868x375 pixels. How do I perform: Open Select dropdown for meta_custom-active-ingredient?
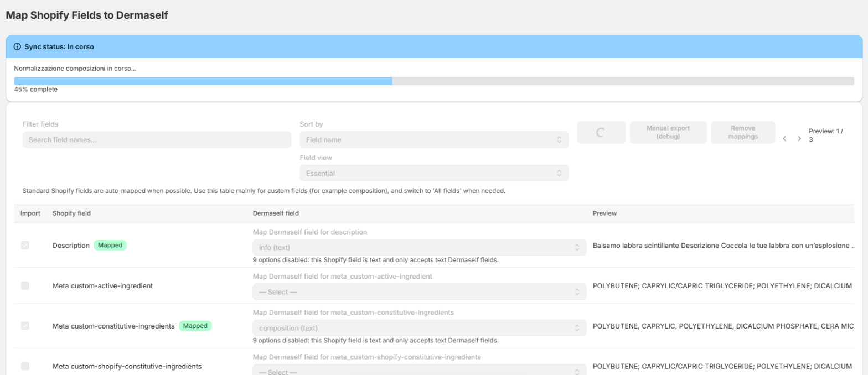pyautogui.click(x=419, y=292)
